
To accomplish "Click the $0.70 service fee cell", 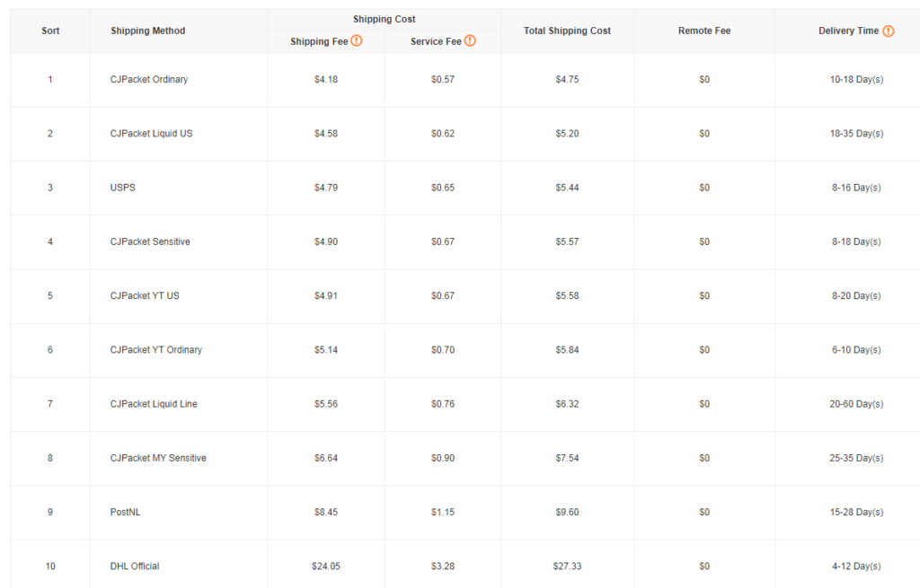I will click(x=442, y=350).
